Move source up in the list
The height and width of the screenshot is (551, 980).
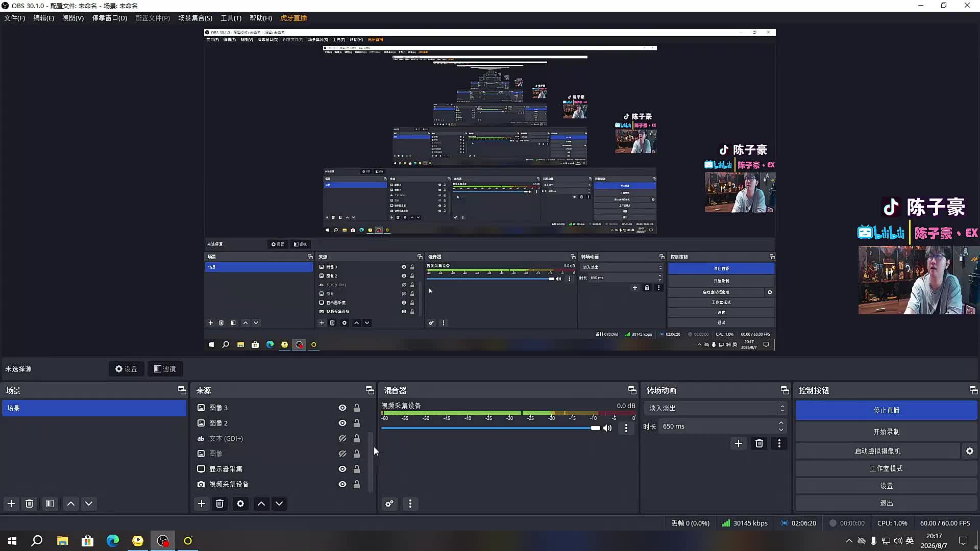click(261, 504)
